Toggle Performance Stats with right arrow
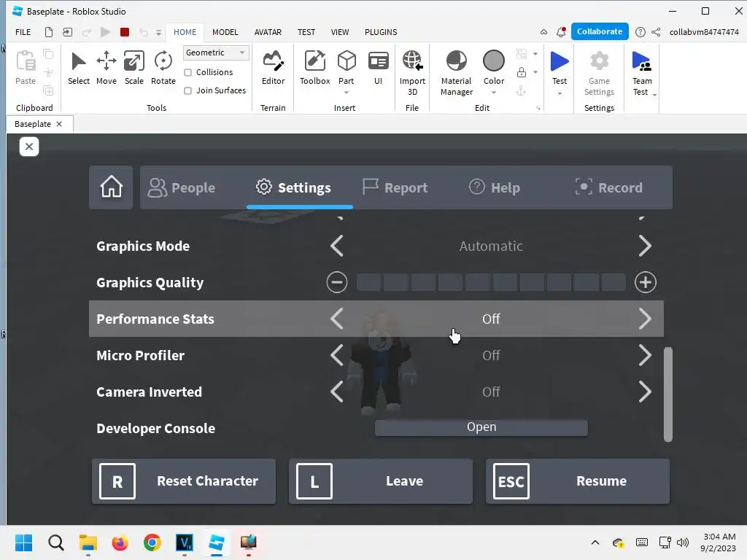Screen dimensions: 747x560 645,319
